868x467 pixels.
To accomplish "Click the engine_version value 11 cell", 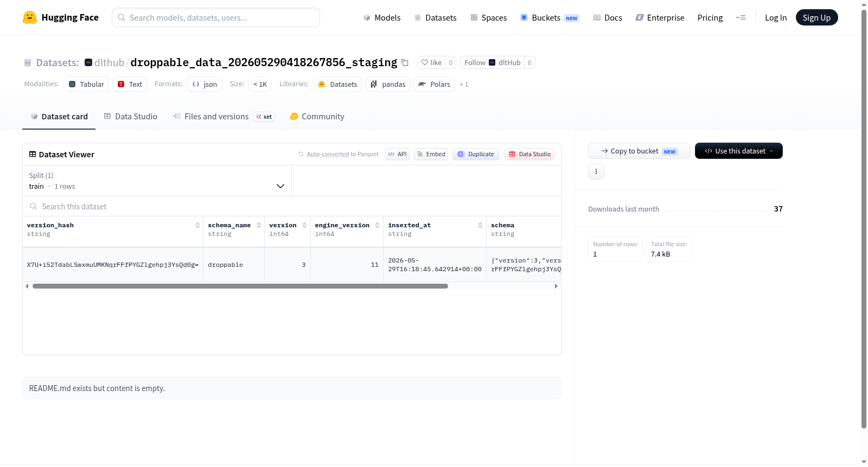I will click(x=347, y=265).
